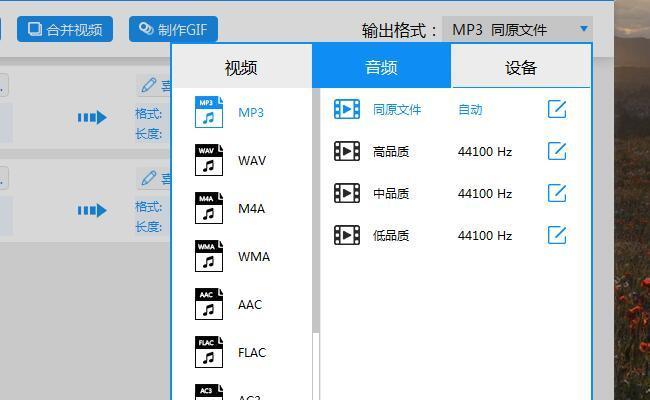
Task: Switch to the 视频 tab
Action: (242, 67)
